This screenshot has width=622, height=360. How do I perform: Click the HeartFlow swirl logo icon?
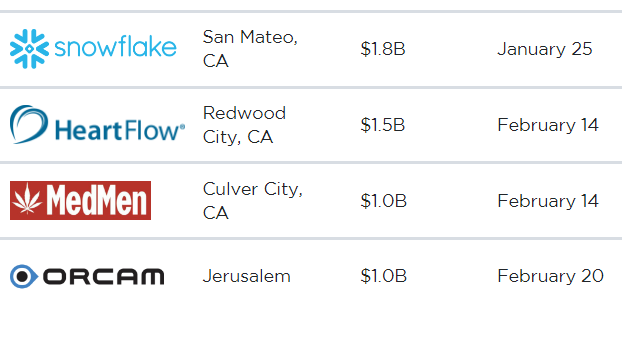(29, 124)
